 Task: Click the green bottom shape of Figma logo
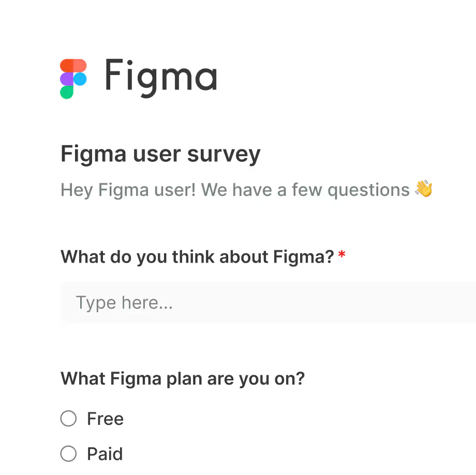(x=67, y=92)
